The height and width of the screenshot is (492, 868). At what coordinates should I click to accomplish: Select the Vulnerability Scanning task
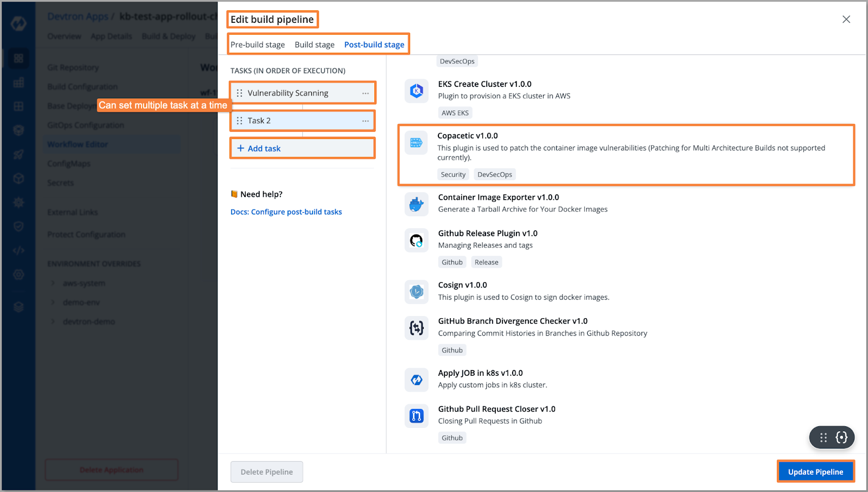[x=303, y=93]
